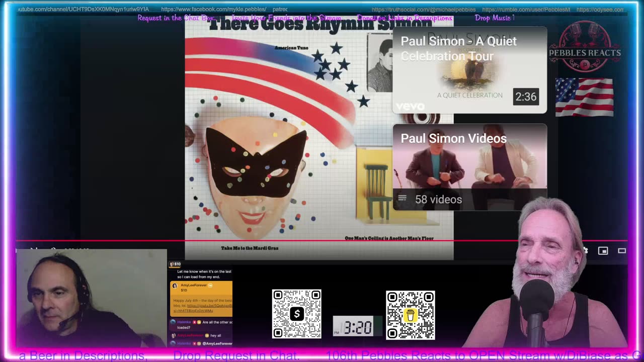Click the $10 donation pill in chat
This screenshot has width=644, height=362.
(x=175, y=264)
